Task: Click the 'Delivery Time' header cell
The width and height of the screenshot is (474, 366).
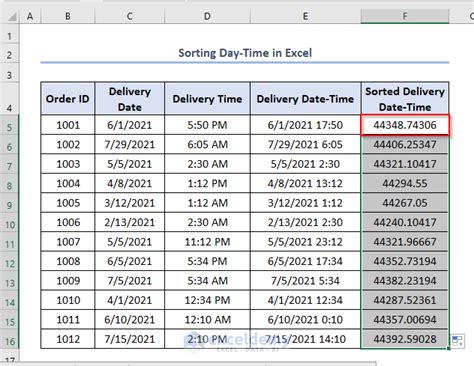Action: coord(207,99)
